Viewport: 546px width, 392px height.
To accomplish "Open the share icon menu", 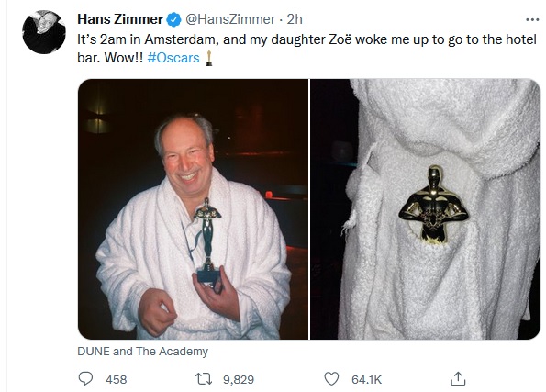I will click(x=458, y=379).
